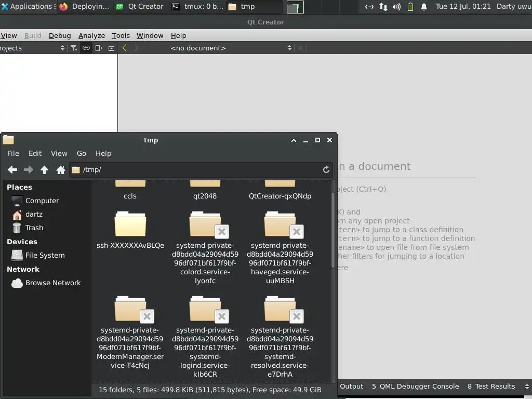Switch to Firefox Deploying window in taskbar
This screenshot has width=532, height=399.
point(86,6)
